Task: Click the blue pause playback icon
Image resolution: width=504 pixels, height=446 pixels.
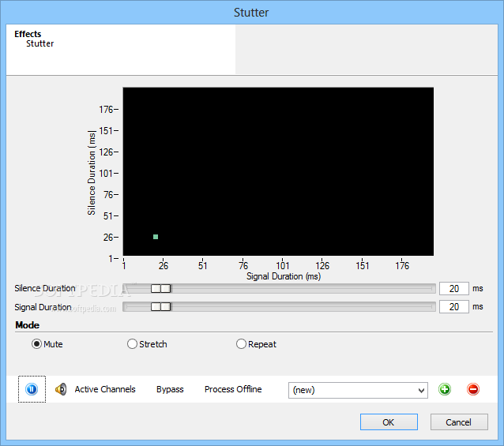Action: click(x=32, y=389)
